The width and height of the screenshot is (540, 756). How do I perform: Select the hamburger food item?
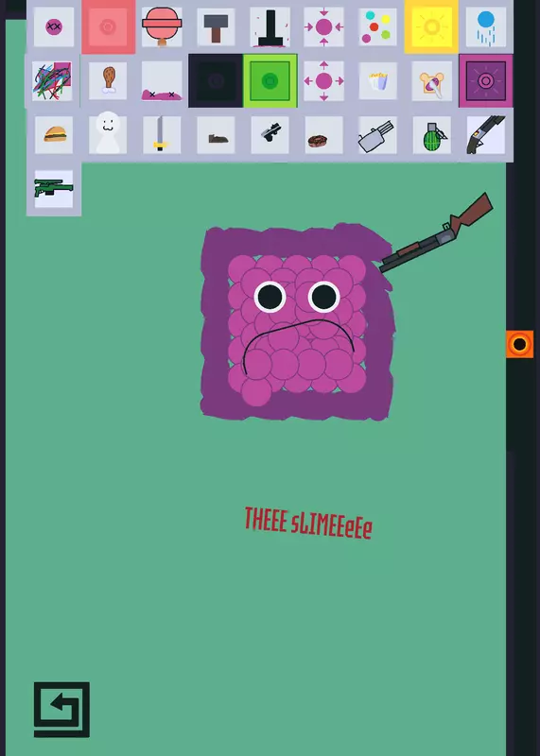[54, 135]
